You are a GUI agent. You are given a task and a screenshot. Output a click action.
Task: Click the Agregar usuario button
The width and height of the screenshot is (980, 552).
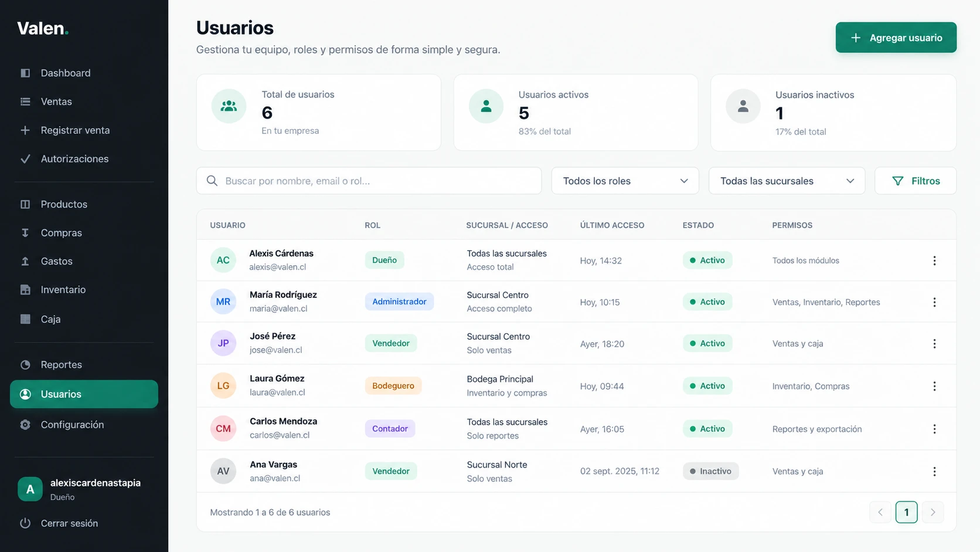click(896, 38)
